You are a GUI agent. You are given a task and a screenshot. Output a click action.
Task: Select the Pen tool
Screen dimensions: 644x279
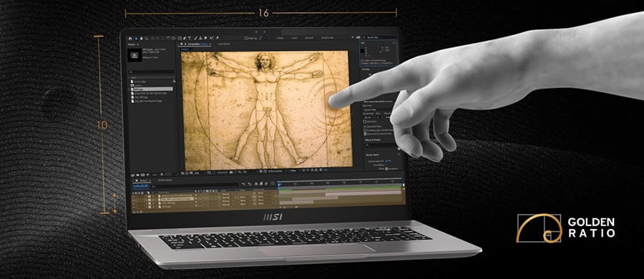point(185,39)
